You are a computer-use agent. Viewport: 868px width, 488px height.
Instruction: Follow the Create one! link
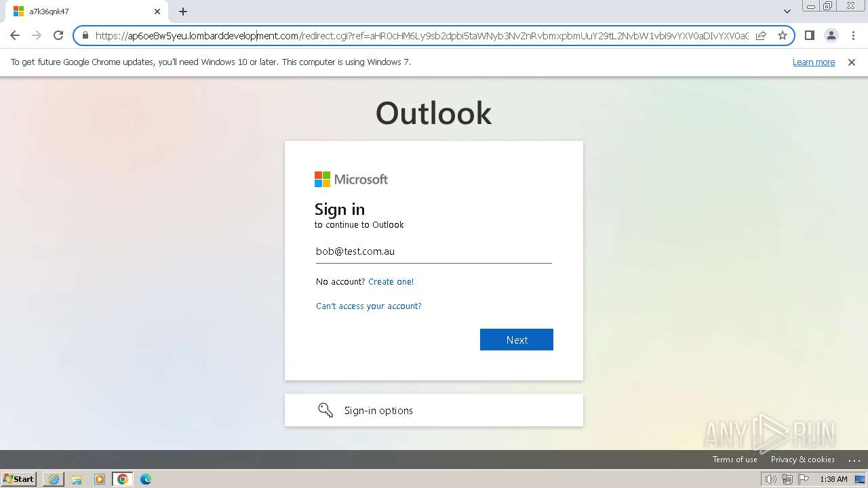[391, 282]
